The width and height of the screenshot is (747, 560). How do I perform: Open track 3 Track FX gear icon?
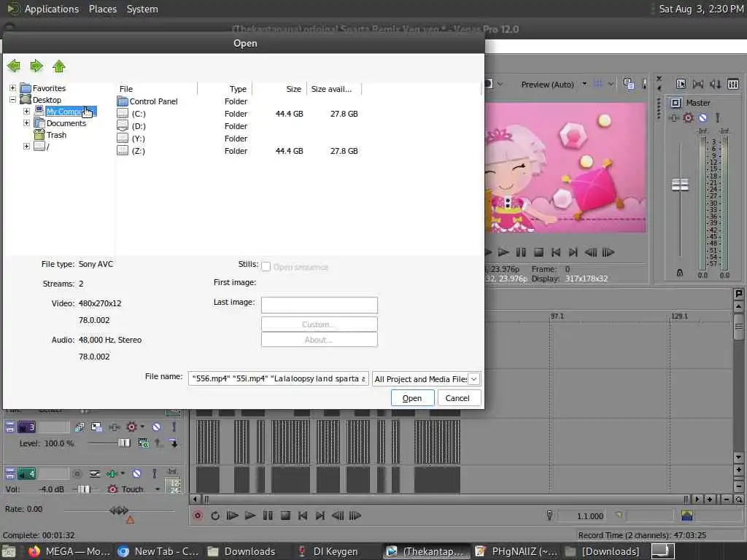(131, 427)
